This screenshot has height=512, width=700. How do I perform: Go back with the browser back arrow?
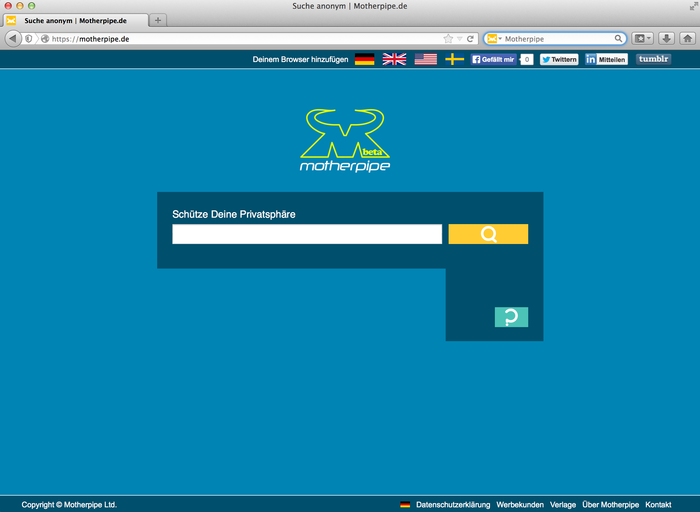(x=13, y=39)
